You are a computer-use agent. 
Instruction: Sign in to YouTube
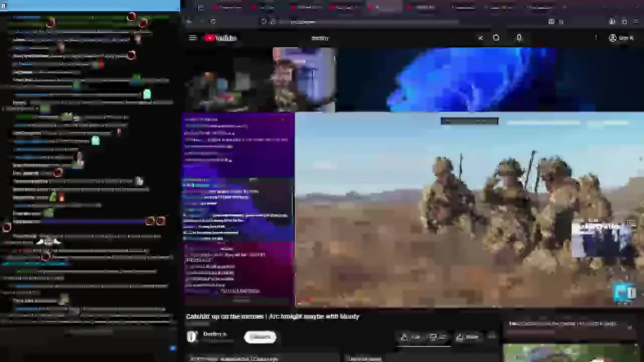click(621, 38)
